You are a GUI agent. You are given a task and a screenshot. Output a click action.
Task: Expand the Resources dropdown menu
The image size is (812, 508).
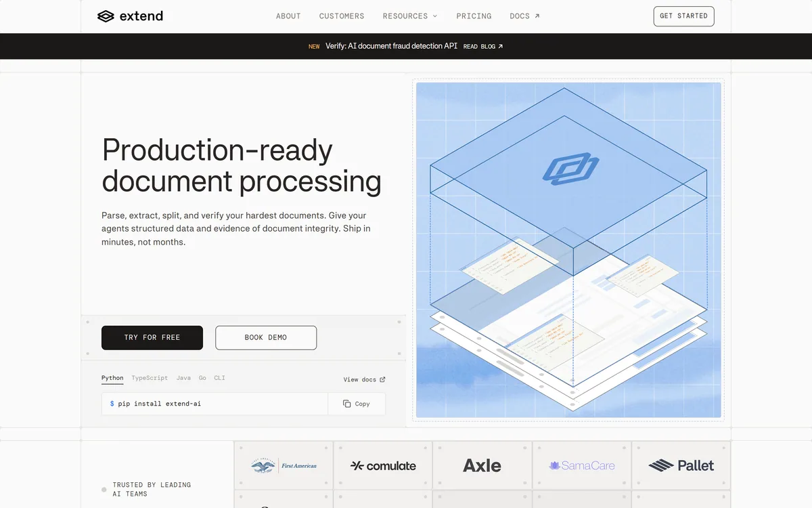pos(410,16)
